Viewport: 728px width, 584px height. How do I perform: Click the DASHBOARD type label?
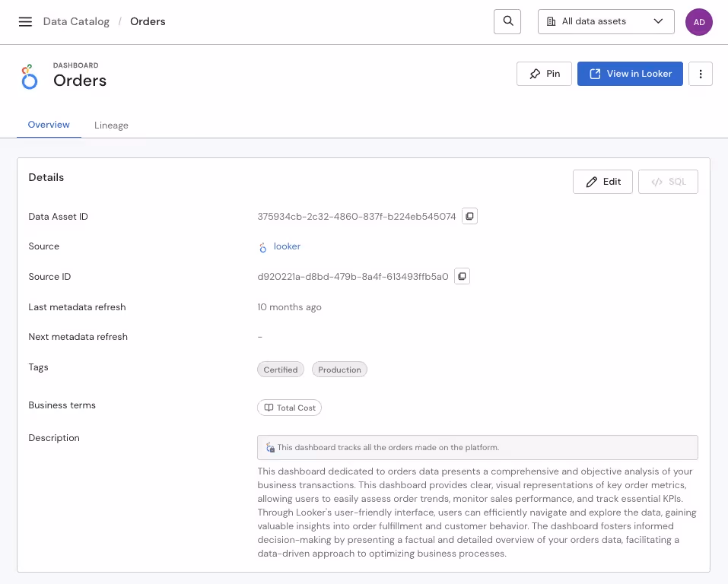[75, 65]
